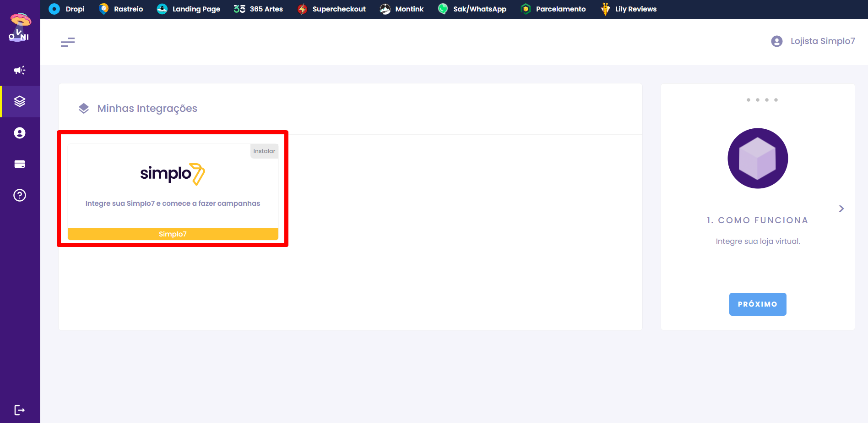The height and width of the screenshot is (423, 868).
Task: Click the purple cube illustration
Action: point(758,158)
